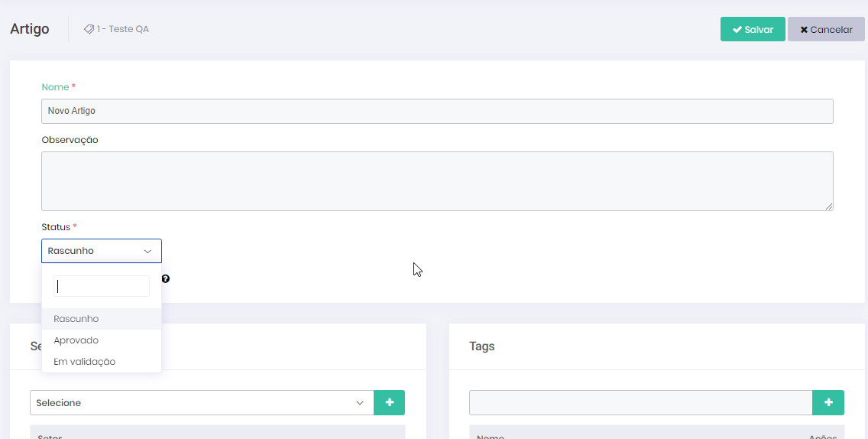This screenshot has width=868, height=439.
Task: Save the article with Salvar button
Action: [752, 29]
